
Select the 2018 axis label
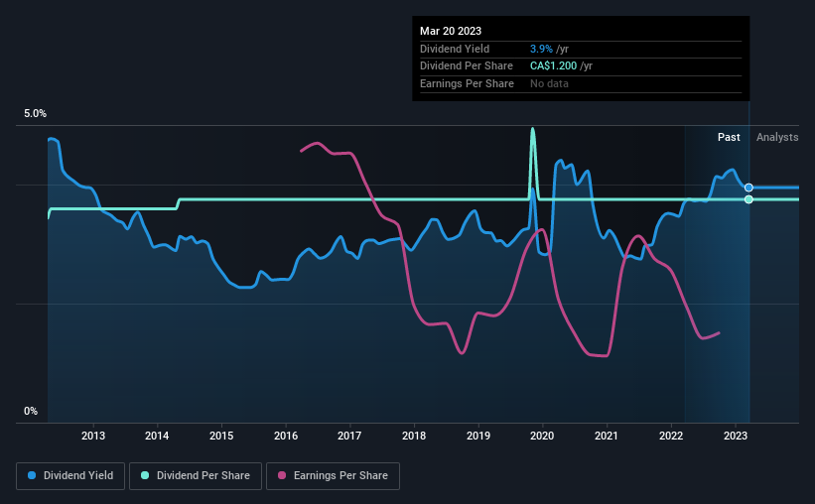pyautogui.click(x=414, y=436)
